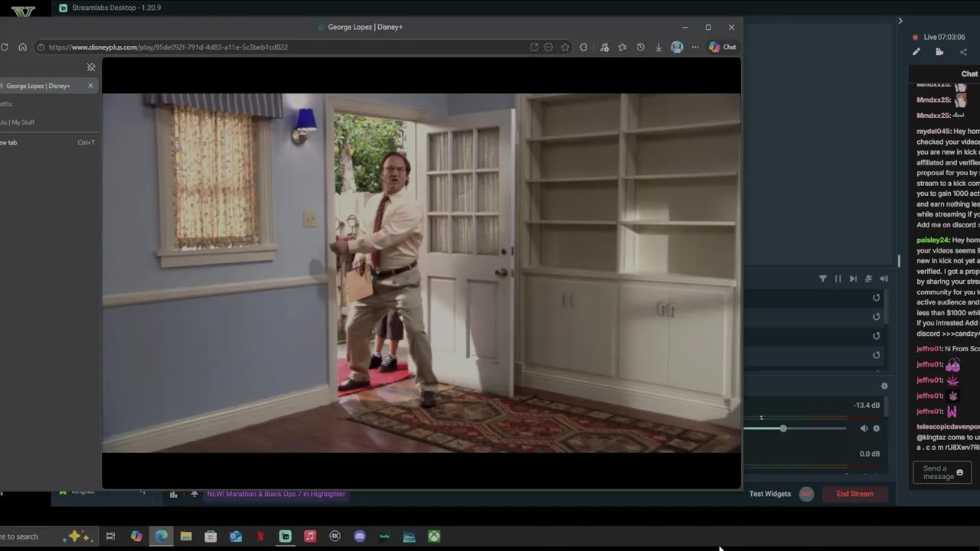
Task: Open Copilot Chat in browser
Action: click(x=722, y=47)
